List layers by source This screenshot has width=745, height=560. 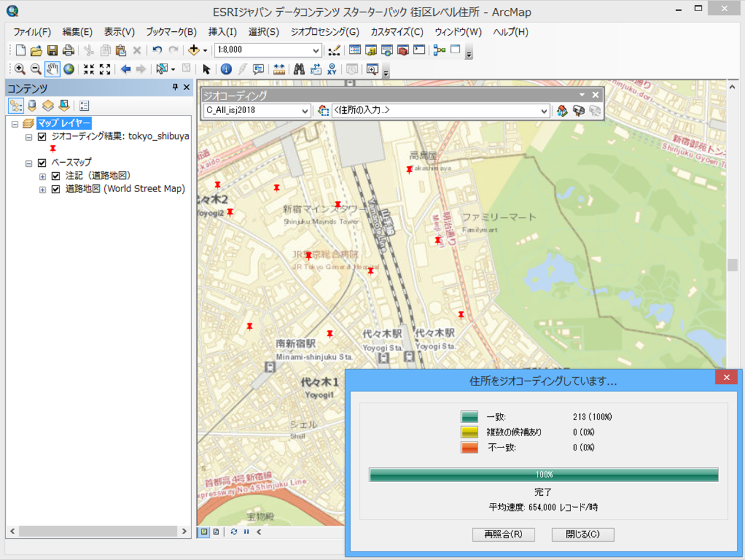tap(32, 106)
